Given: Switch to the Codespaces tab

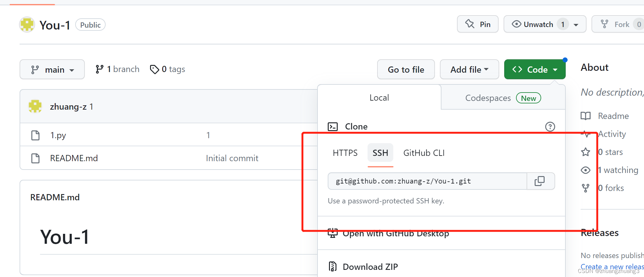Looking at the screenshot, I should coord(503,98).
